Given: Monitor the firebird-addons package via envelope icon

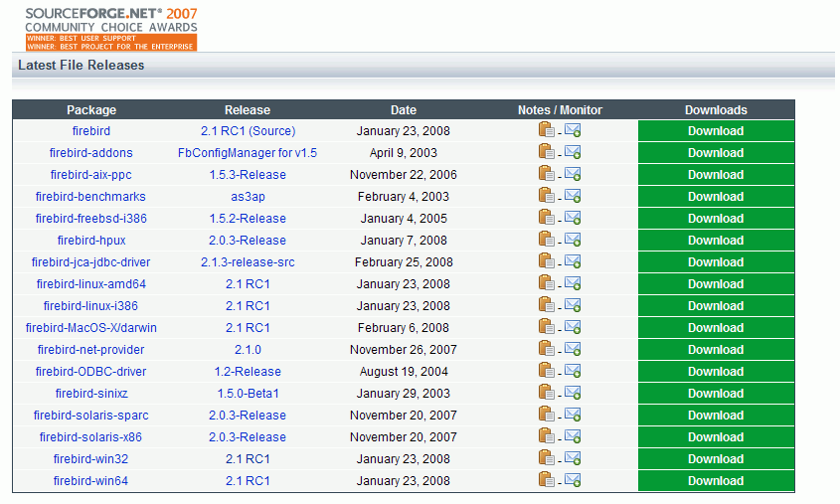Looking at the screenshot, I should (573, 152).
